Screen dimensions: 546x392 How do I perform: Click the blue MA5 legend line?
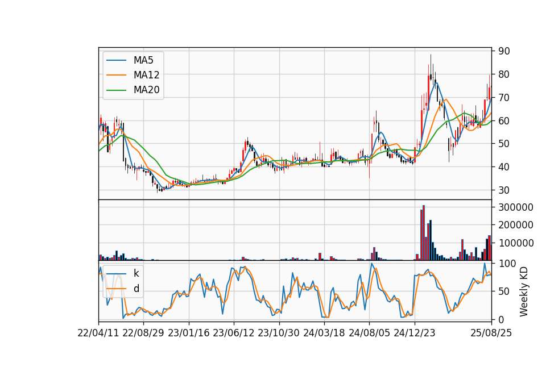(x=116, y=60)
